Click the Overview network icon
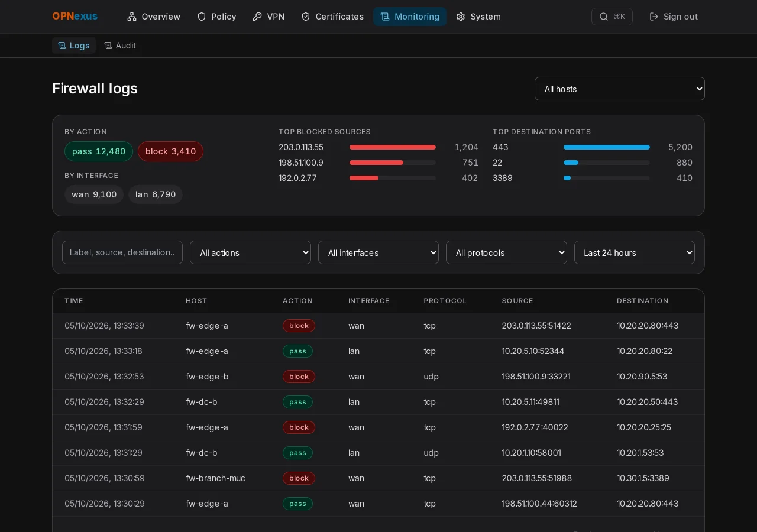 (x=132, y=17)
